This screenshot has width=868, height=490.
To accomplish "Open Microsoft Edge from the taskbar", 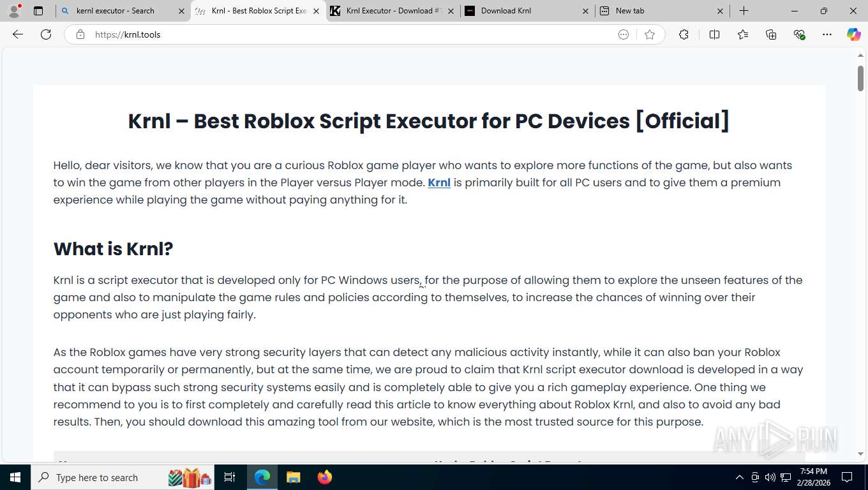I will (x=262, y=477).
